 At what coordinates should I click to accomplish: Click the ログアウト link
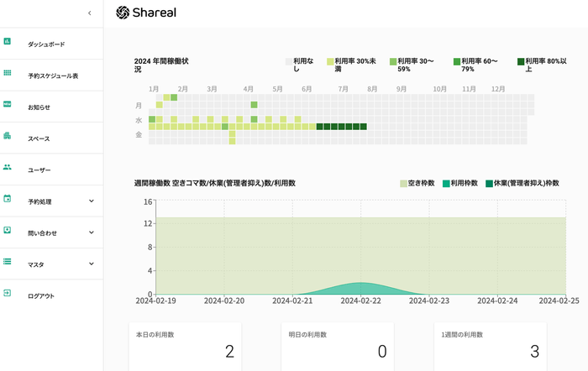point(40,296)
